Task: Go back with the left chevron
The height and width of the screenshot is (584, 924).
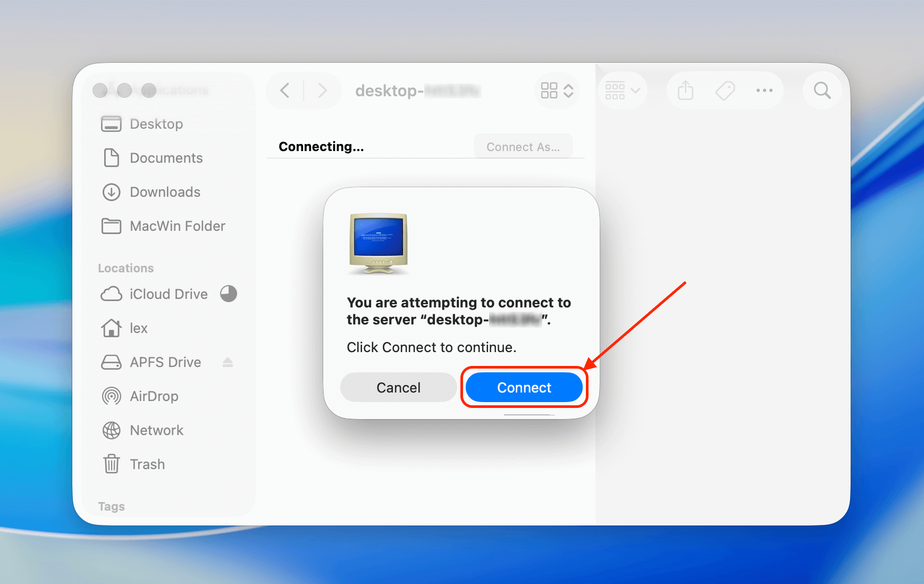Action: pos(285,90)
